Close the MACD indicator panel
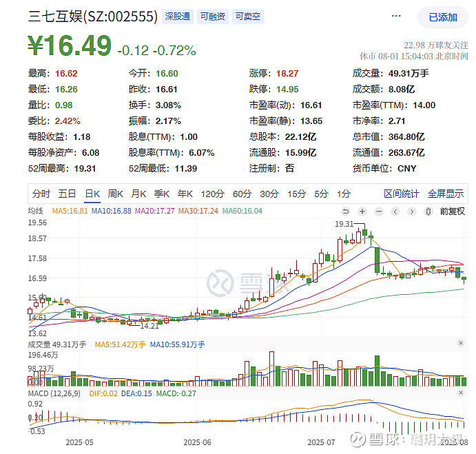This screenshot has width=476, height=454. coord(461,393)
